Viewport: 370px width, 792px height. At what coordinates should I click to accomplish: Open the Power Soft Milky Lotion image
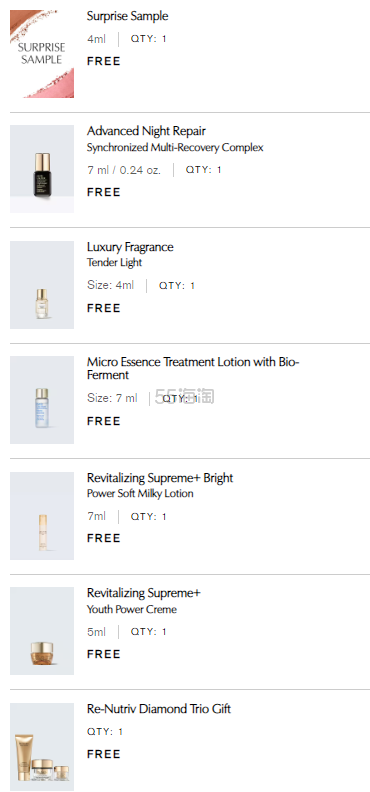tap(42, 516)
